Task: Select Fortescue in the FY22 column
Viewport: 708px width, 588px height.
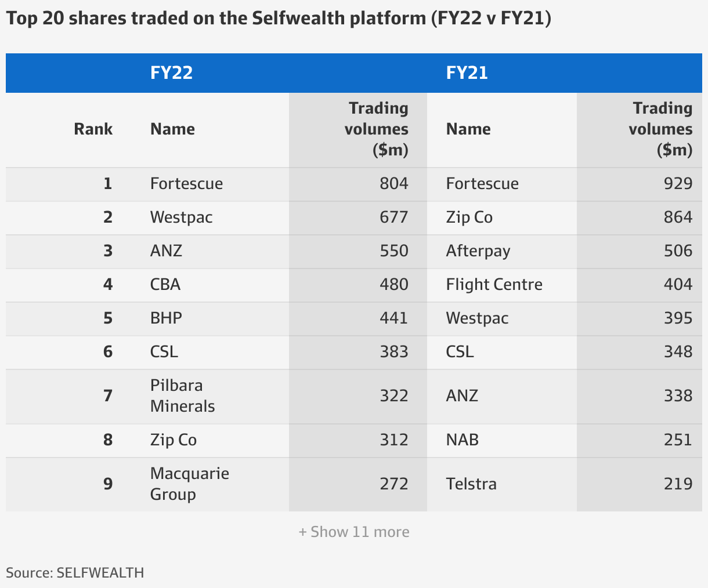Action: click(x=186, y=184)
